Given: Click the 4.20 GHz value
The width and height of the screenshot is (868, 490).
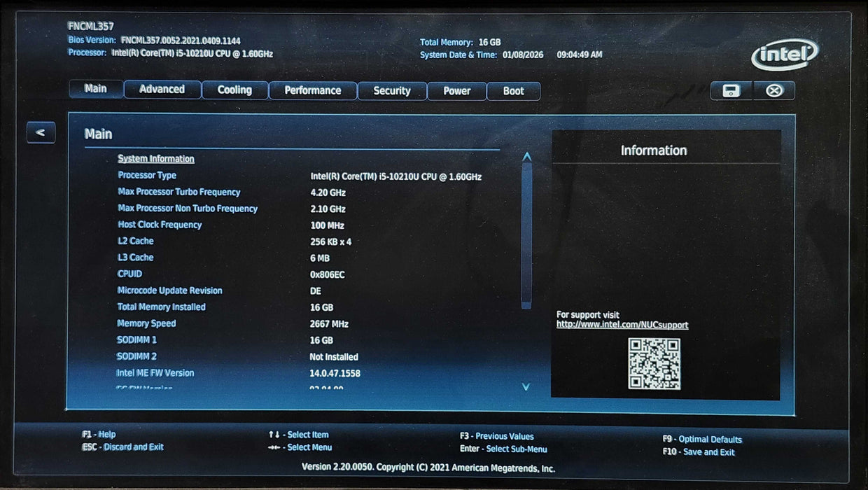Looking at the screenshot, I should 328,192.
